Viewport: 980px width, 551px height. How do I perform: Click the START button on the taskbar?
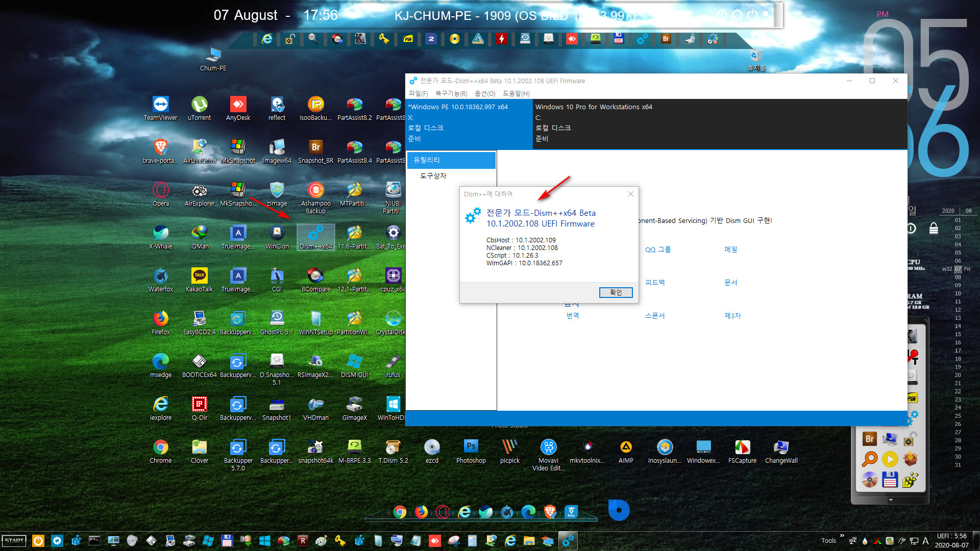[x=14, y=541]
